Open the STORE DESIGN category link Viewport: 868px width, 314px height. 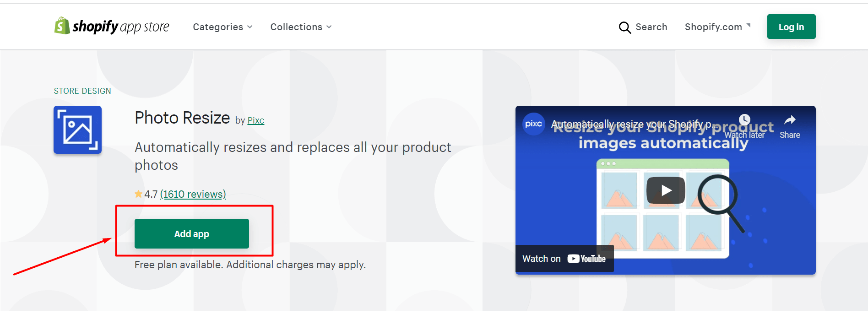[82, 91]
